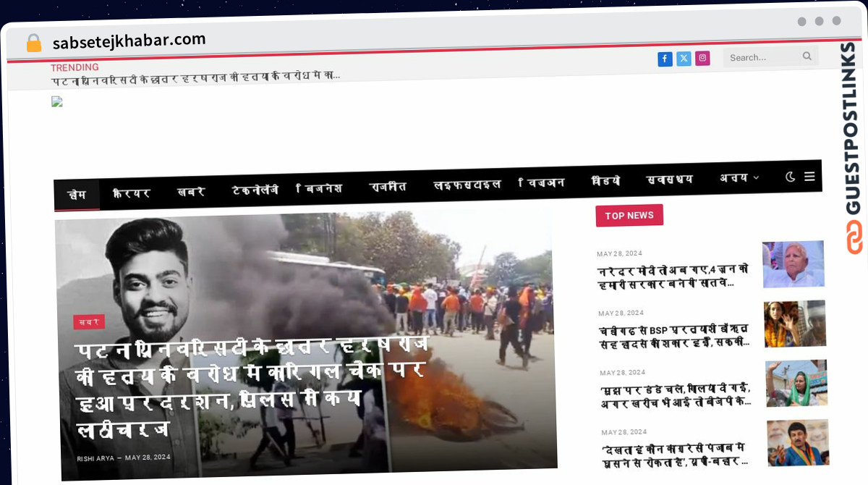Open author RISHI ARYA's profile link
This screenshot has height=485, width=868.
pos(95,458)
